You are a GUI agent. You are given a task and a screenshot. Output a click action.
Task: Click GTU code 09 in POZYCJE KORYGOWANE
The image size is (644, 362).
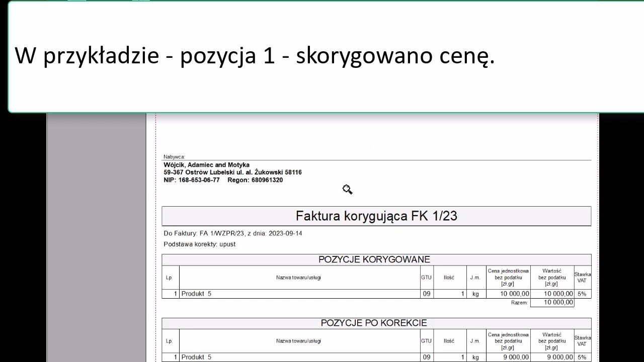427,294
